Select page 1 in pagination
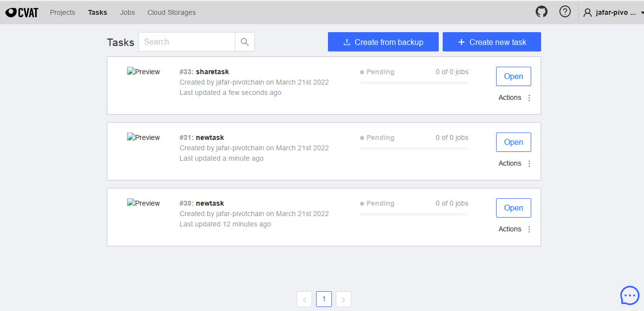644x311 pixels. click(324, 299)
